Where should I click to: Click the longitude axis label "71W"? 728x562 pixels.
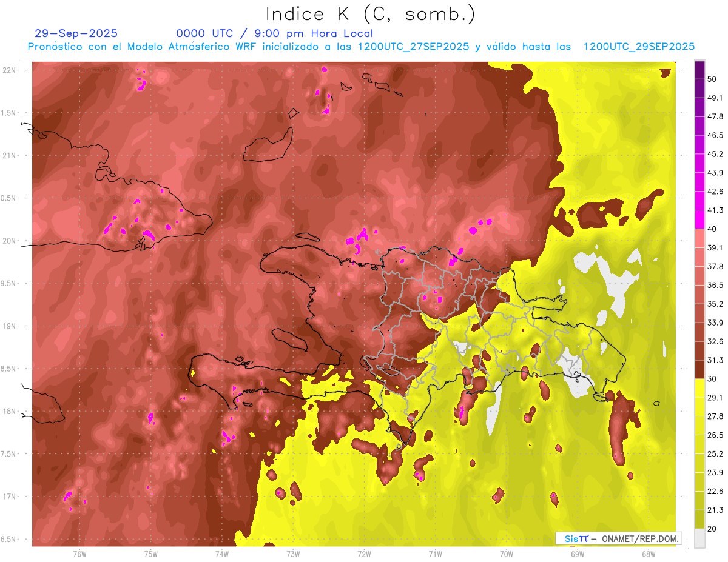[435, 554]
